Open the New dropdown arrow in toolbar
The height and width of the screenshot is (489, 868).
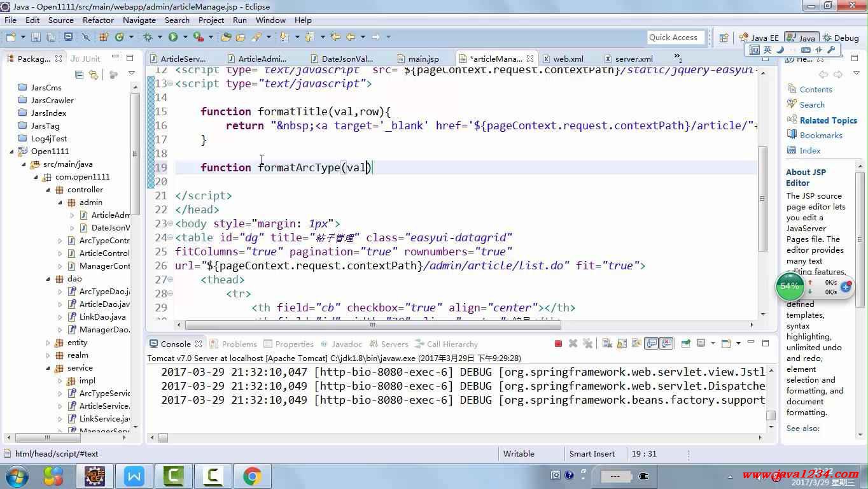(24, 38)
